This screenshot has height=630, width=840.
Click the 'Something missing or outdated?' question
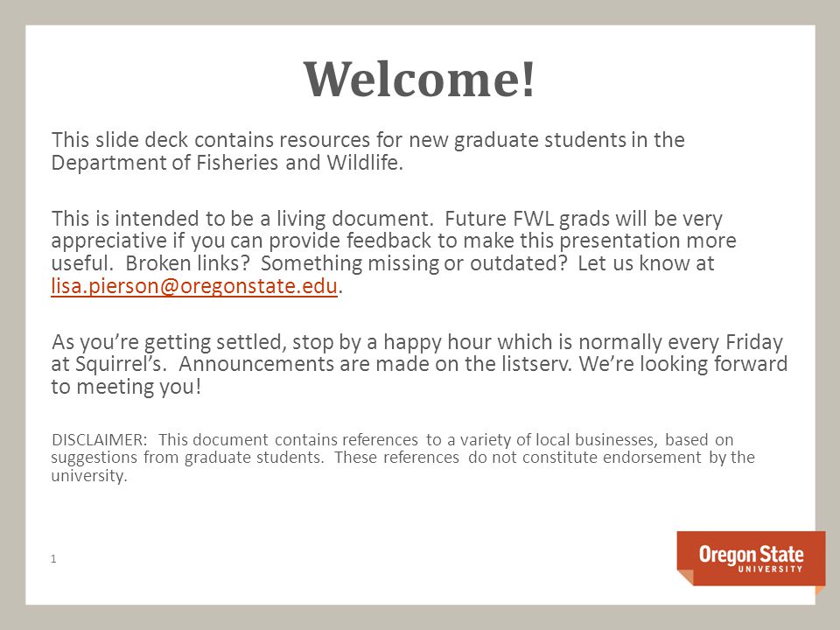point(414,263)
